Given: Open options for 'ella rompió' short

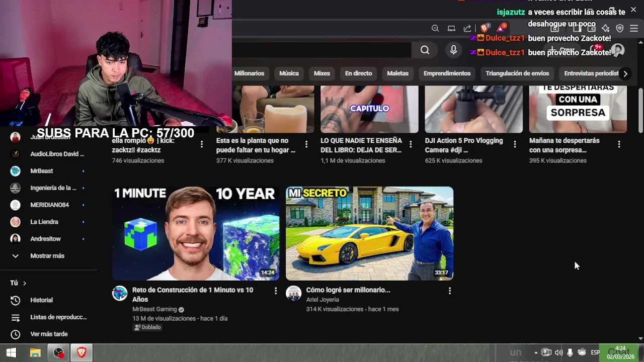Looking at the screenshot, I should click(202, 144).
